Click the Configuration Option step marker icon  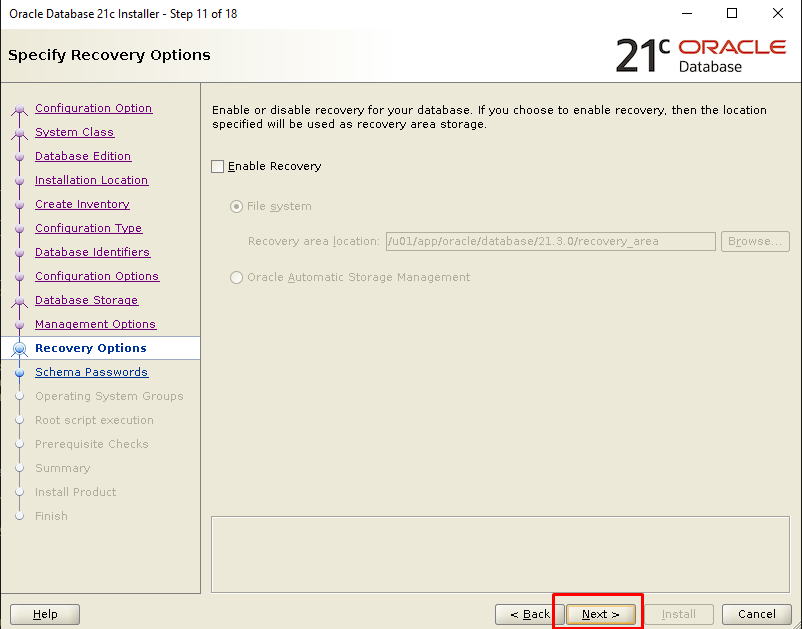point(19,109)
